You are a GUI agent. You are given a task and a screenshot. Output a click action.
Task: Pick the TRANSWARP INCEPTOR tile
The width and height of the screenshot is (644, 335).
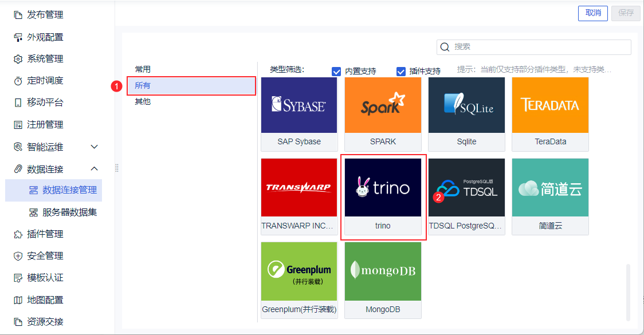(299, 196)
